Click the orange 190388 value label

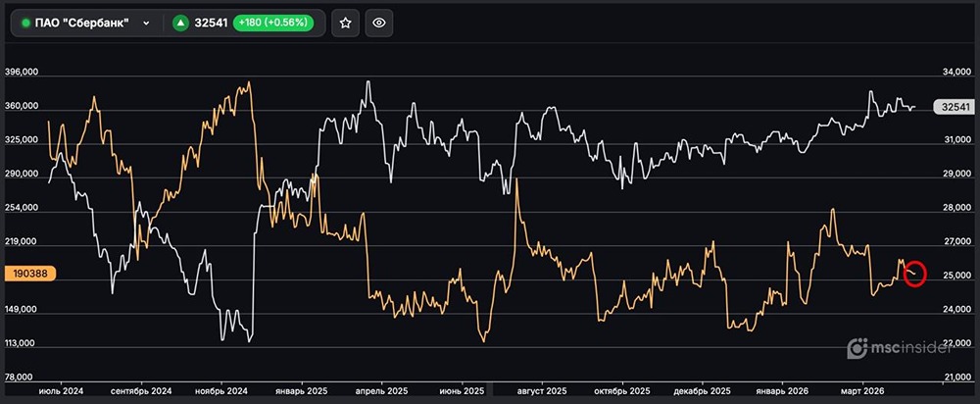point(30,274)
